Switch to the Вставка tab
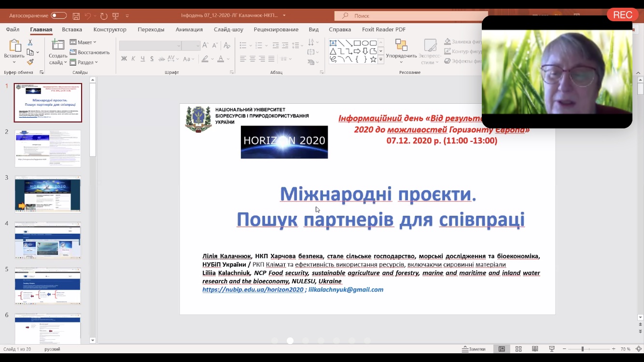The width and height of the screenshot is (644, 362). click(72, 29)
